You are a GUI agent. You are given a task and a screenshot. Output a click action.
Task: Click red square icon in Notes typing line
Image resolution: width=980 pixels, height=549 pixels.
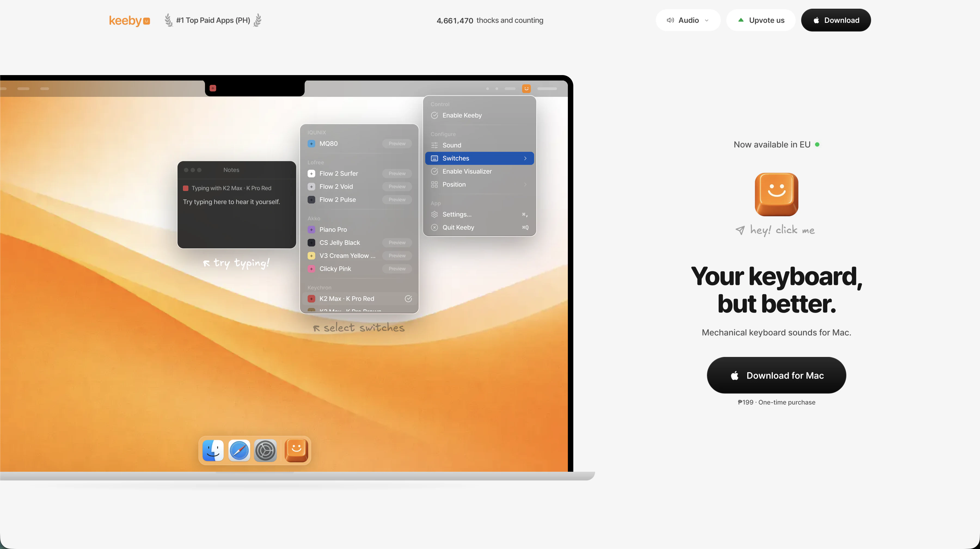coord(186,188)
